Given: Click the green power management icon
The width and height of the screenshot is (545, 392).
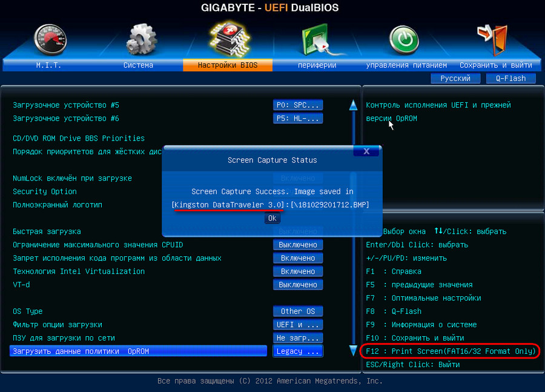Looking at the screenshot, I should pyautogui.click(x=404, y=40).
